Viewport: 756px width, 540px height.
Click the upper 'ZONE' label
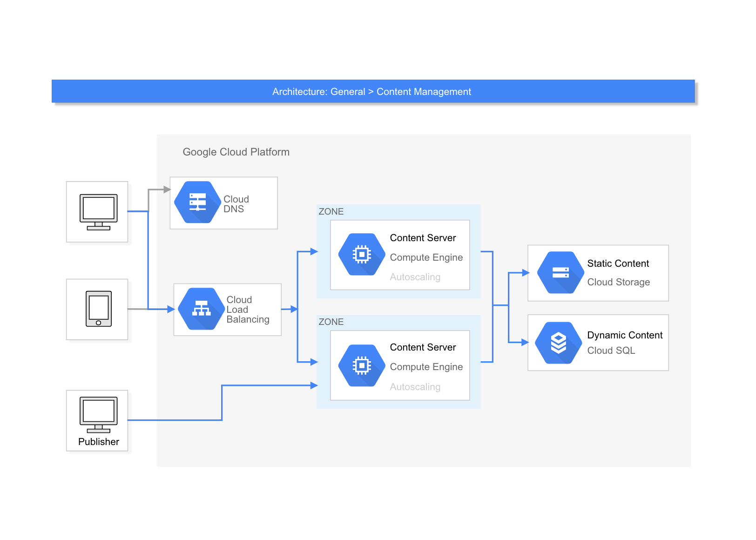(x=331, y=211)
